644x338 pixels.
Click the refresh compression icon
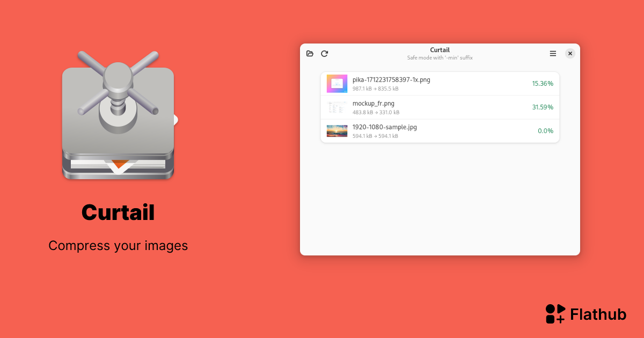click(x=324, y=54)
